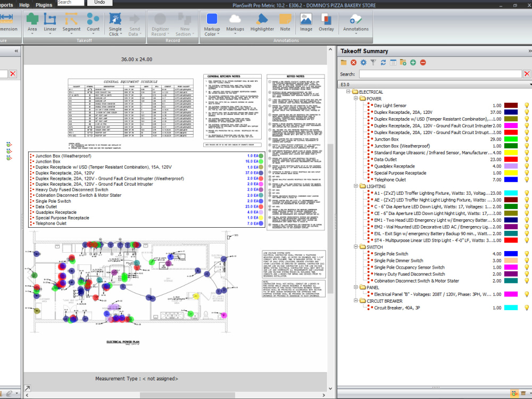Open the Markups cloud tool
This screenshot has width=532, height=399.
click(x=235, y=23)
